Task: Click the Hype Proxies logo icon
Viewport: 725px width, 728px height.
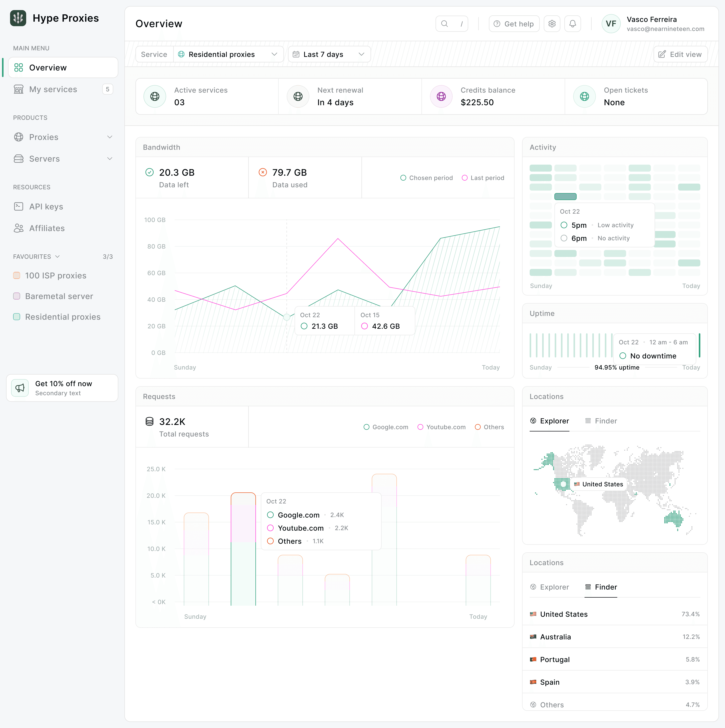Action: pyautogui.click(x=18, y=18)
